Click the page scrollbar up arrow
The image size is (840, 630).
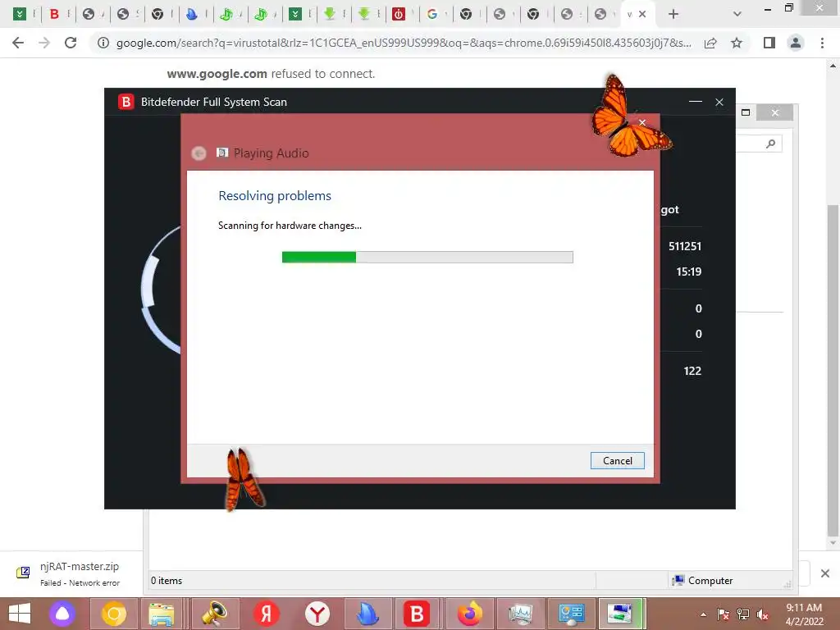coord(833,66)
